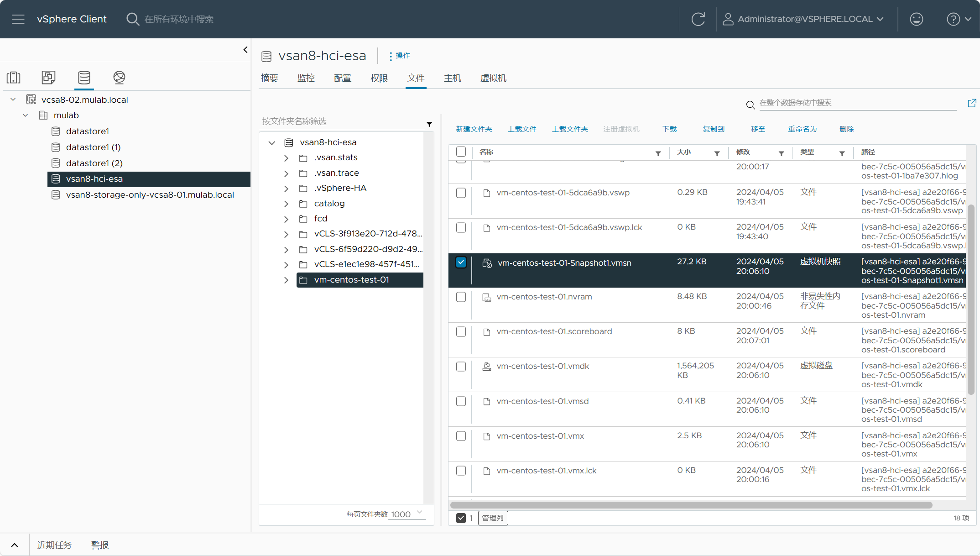This screenshot has width=980, height=556.
Task: Open the Modified column filter
Action: point(782,153)
